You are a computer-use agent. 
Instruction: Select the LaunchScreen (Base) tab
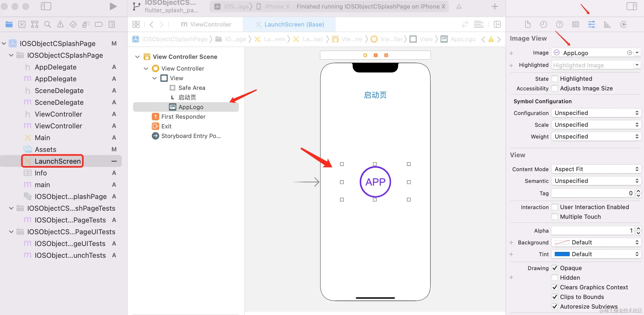coord(289,24)
